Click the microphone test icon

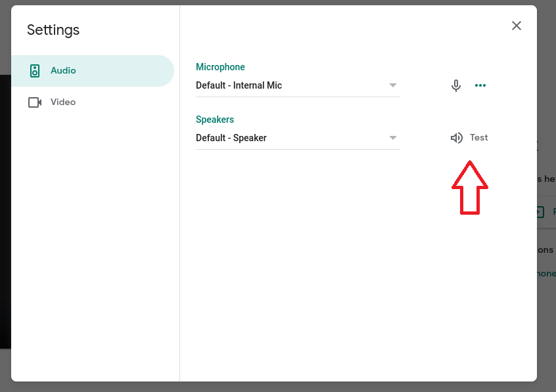[455, 85]
